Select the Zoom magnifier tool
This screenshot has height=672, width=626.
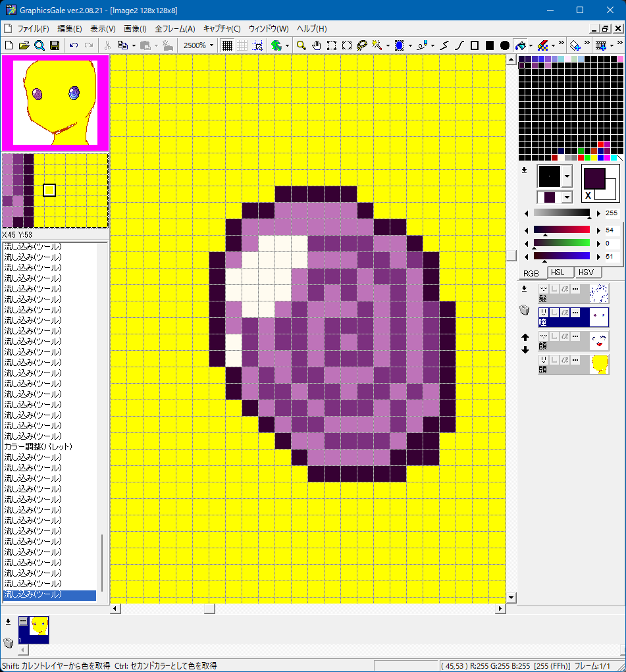coord(301,45)
